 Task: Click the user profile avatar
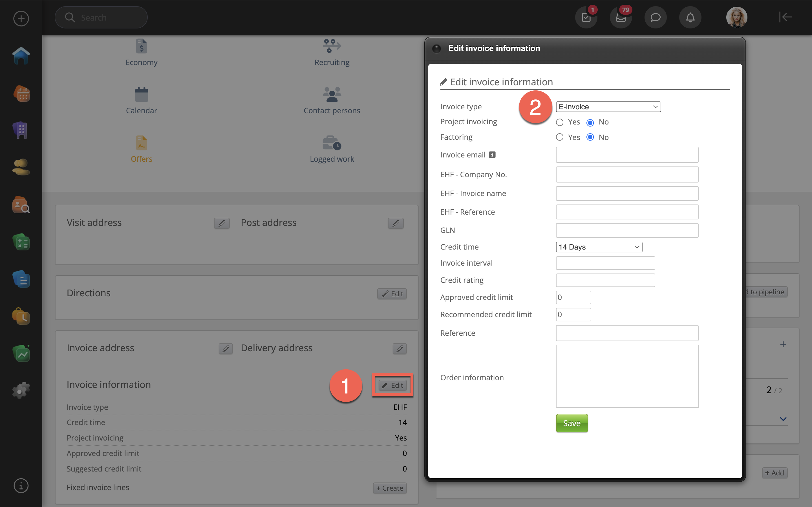click(736, 17)
